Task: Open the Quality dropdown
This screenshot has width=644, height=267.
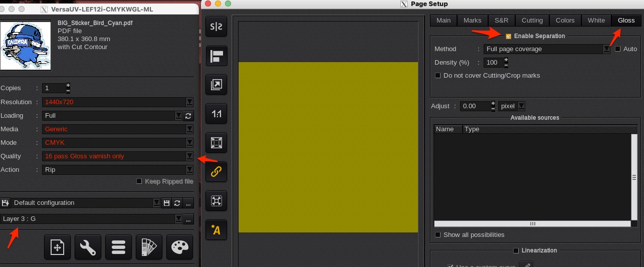Action: [189, 156]
